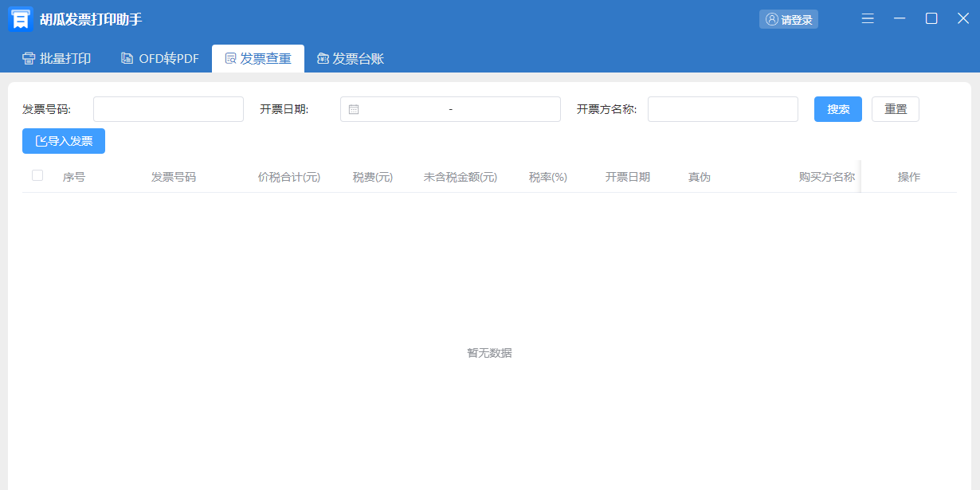Maximize the application window
The width and height of the screenshot is (980, 490).
[x=931, y=19]
